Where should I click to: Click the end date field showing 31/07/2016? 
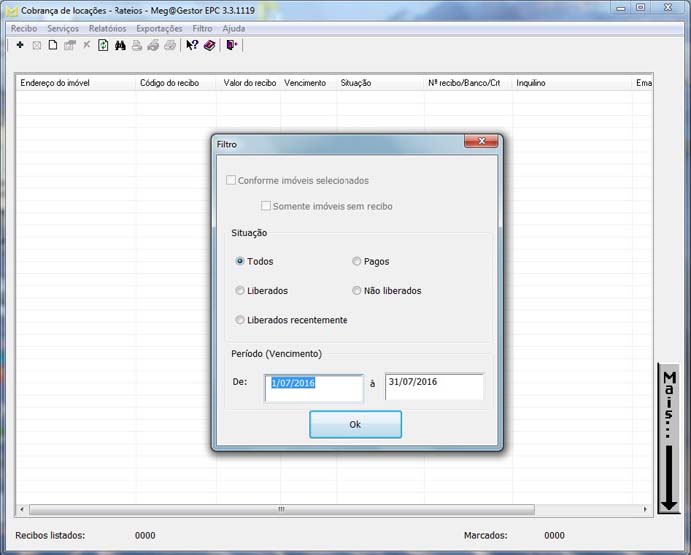point(434,386)
